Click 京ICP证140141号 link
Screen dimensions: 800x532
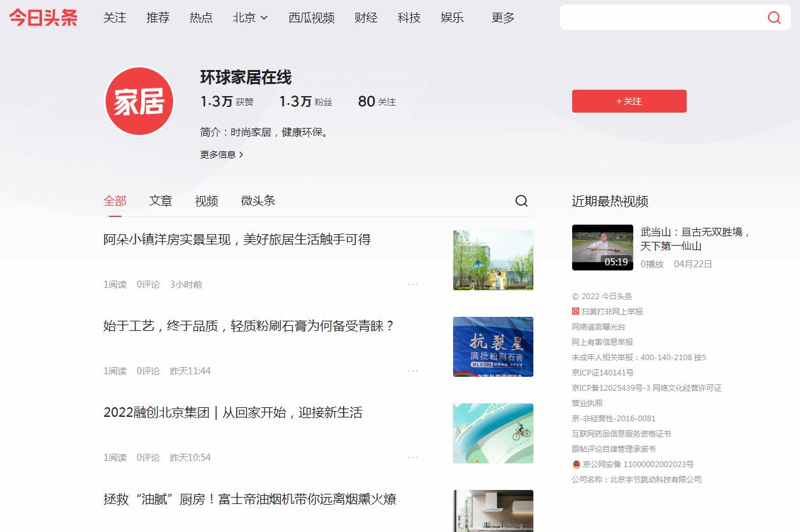603,373
